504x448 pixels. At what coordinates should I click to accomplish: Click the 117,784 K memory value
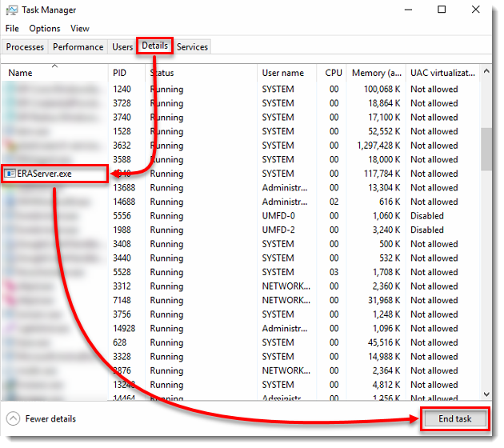coord(382,174)
